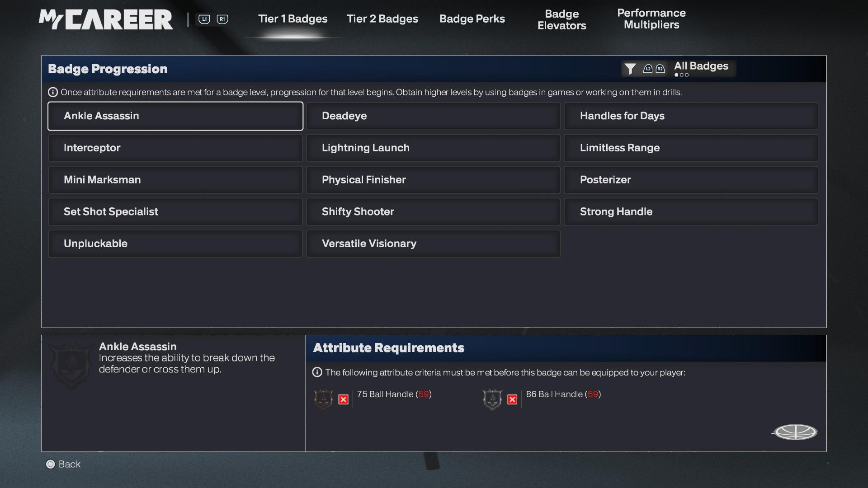
Task: Click the funnel filter icon
Action: coord(630,69)
